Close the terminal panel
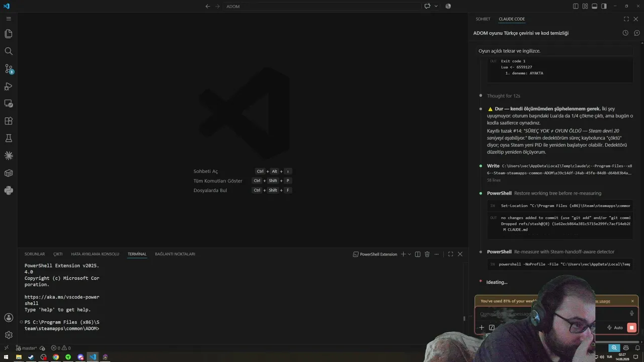644x362 pixels. [460, 254]
